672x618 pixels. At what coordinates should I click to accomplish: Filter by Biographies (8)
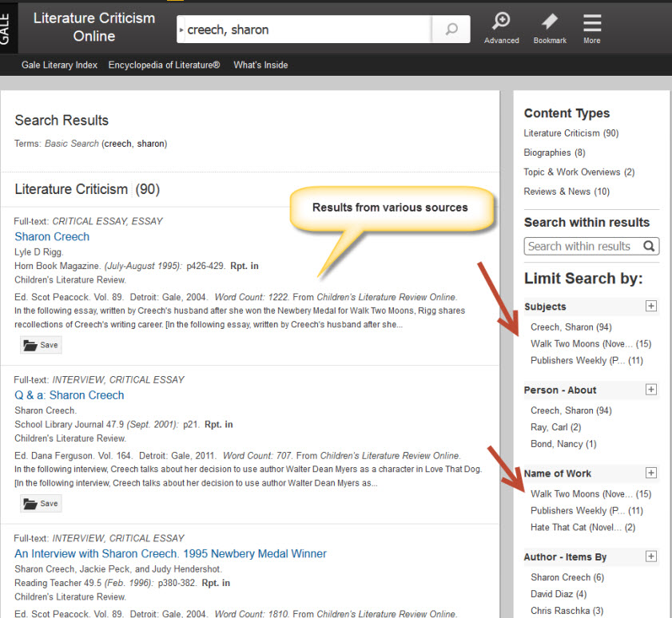pyautogui.click(x=555, y=153)
